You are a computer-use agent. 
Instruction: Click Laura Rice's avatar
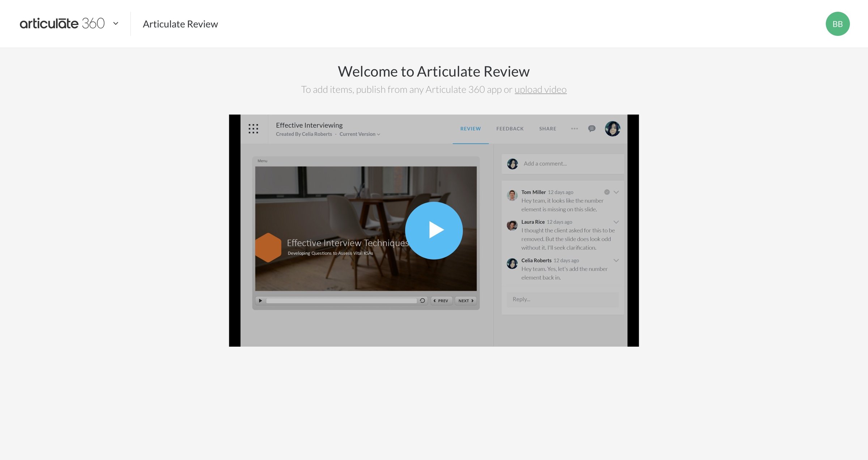pos(512,225)
